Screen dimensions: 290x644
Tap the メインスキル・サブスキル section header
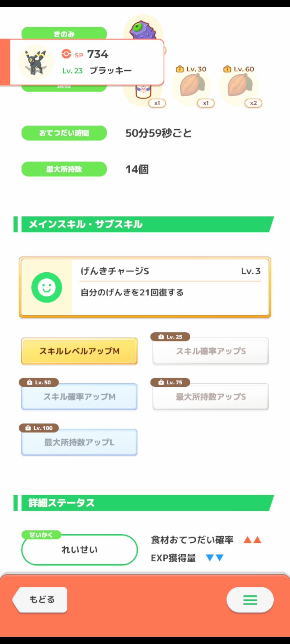pos(144,224)
